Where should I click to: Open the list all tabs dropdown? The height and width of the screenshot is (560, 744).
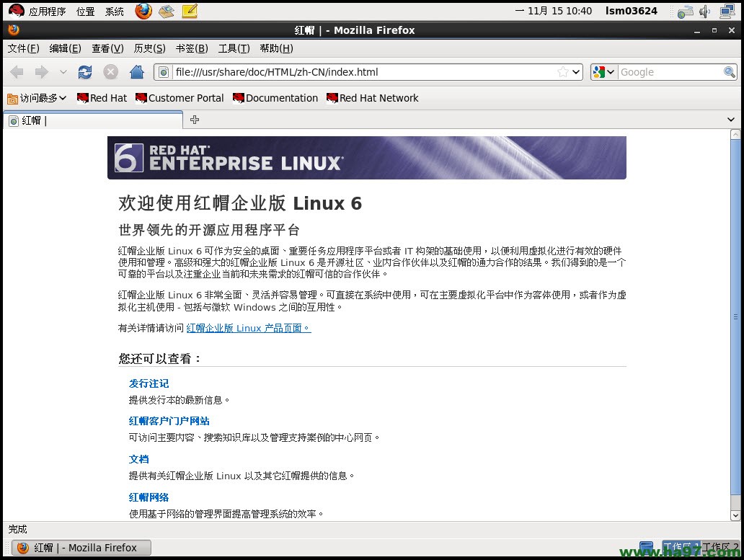coord(731,120)
